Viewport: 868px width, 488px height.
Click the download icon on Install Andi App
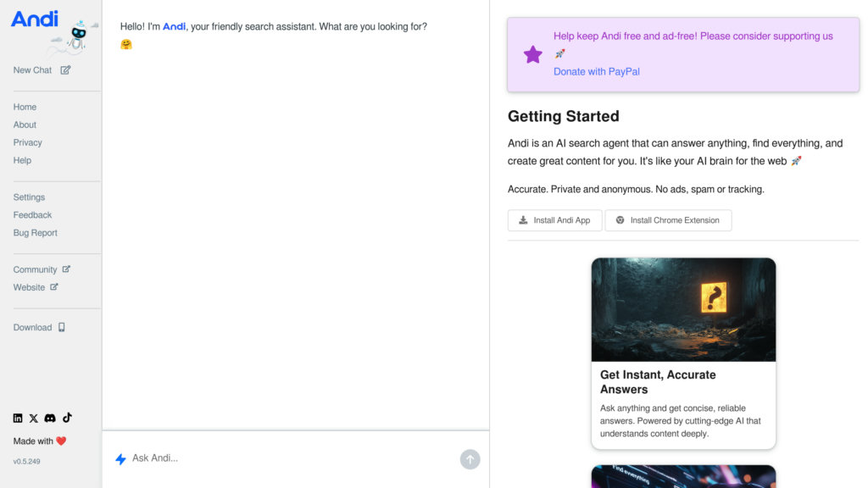tap(523, 220)
